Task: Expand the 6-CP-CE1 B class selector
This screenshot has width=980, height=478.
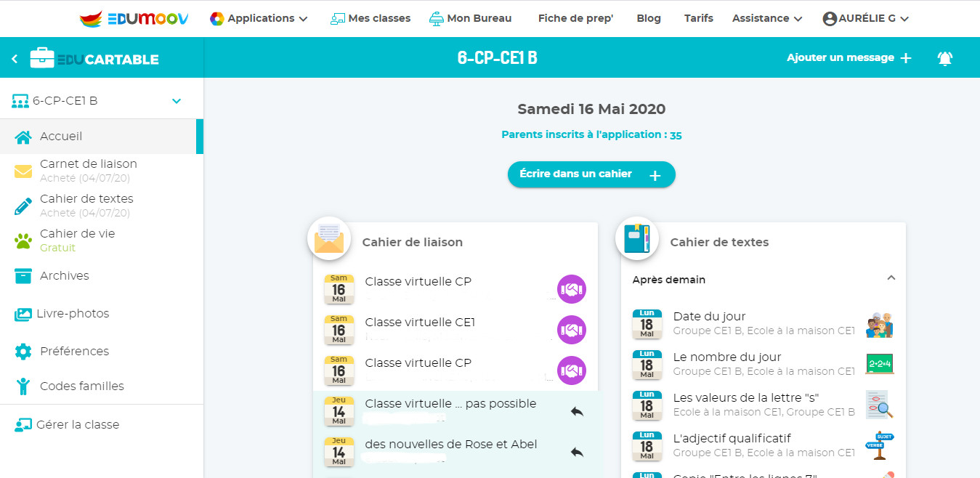Action: 176,101
